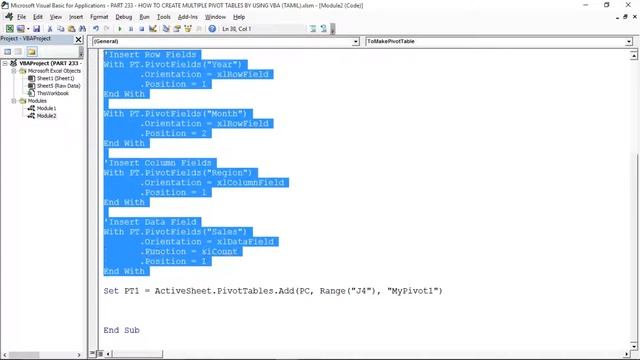
Task: Click the ''Insert Row Fields' comment line
Action: point(152,55)
